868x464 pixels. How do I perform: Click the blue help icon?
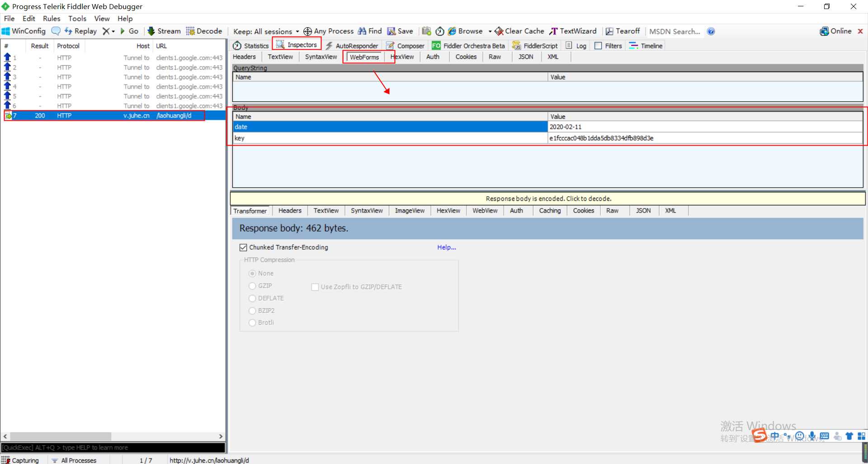click(711, 31)
